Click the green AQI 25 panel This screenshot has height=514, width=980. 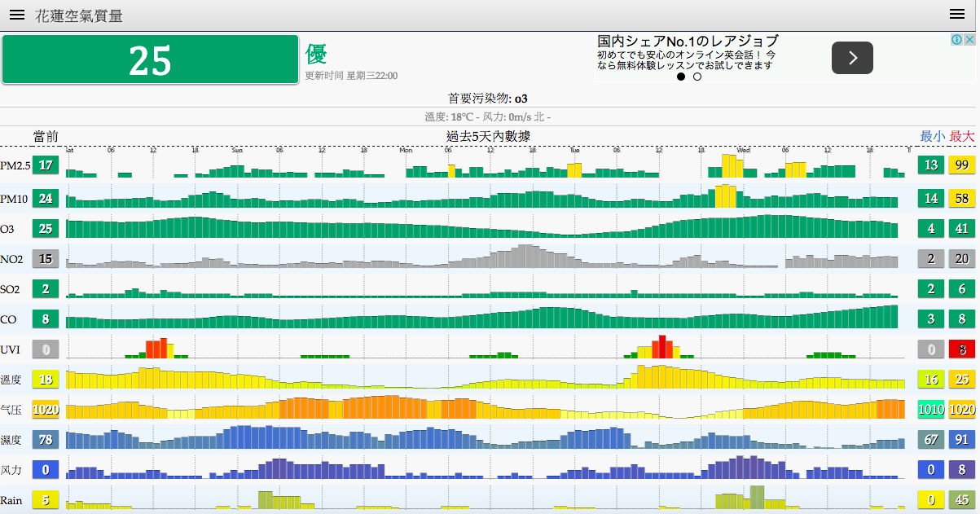(x=150, y=60)
